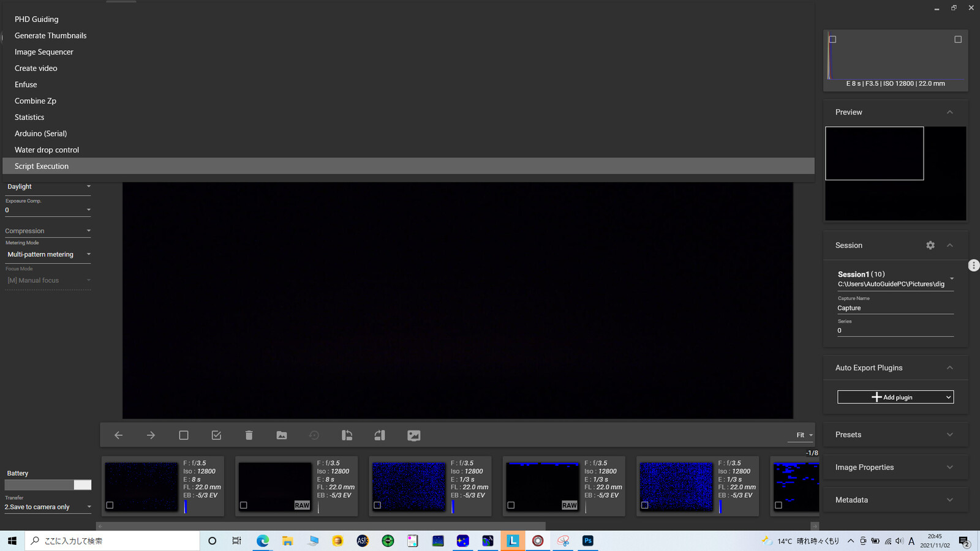Open the Windows notification center
Viewport: 980px width, 551px height.
pos(964,541)
